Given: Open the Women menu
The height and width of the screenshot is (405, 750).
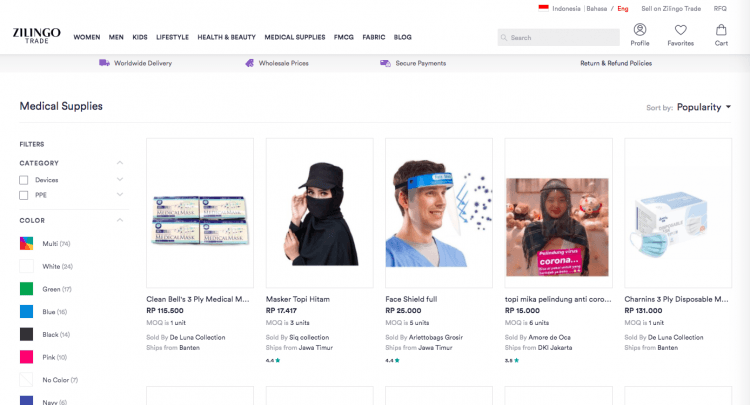Looking at the screenshot, I should tap(87, 37).
